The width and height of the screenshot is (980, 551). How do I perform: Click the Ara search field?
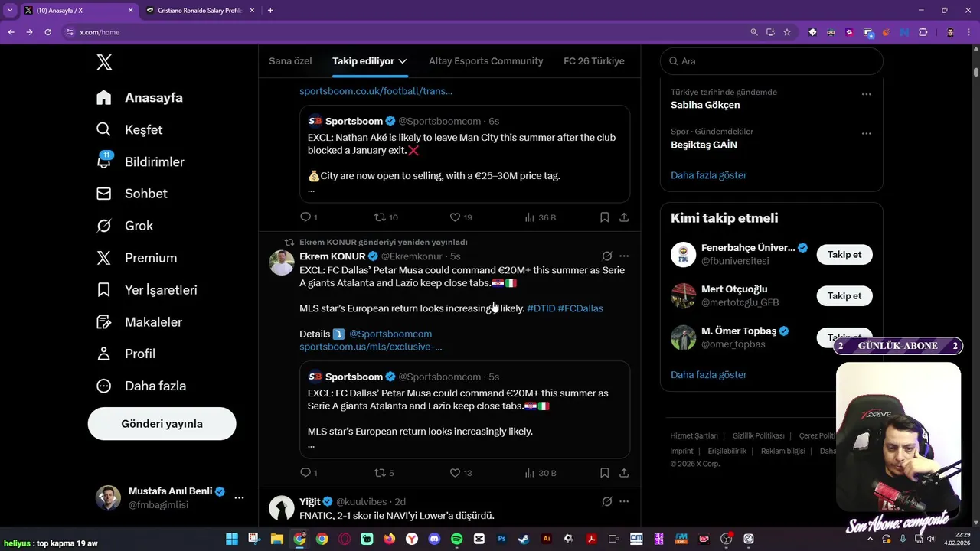772,61
